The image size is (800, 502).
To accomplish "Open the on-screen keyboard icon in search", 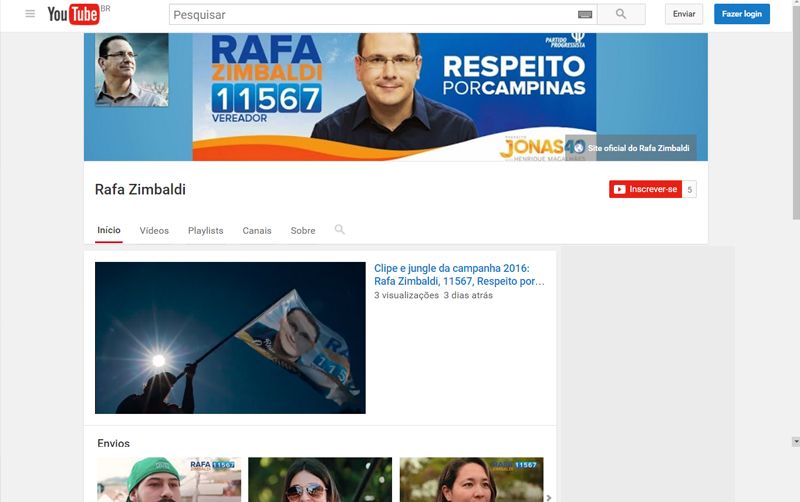I will coord(585,15).
